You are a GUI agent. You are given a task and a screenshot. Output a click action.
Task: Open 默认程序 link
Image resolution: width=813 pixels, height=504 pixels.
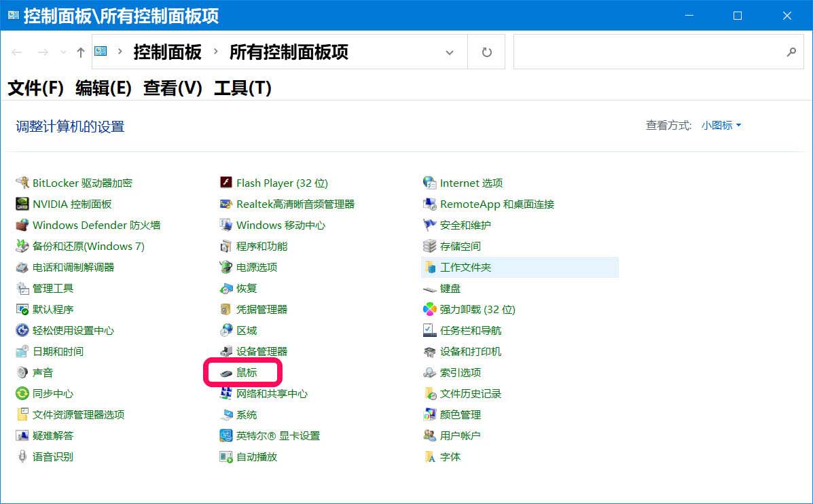click(53, 310)
